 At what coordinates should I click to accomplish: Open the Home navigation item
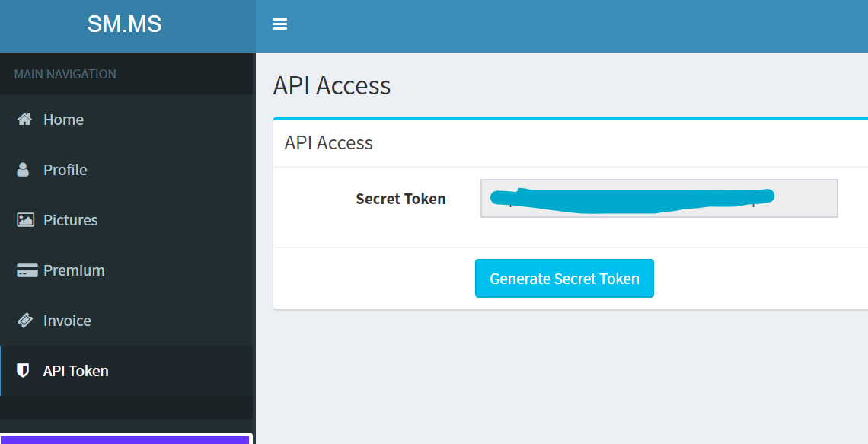[x=63, y=120]
